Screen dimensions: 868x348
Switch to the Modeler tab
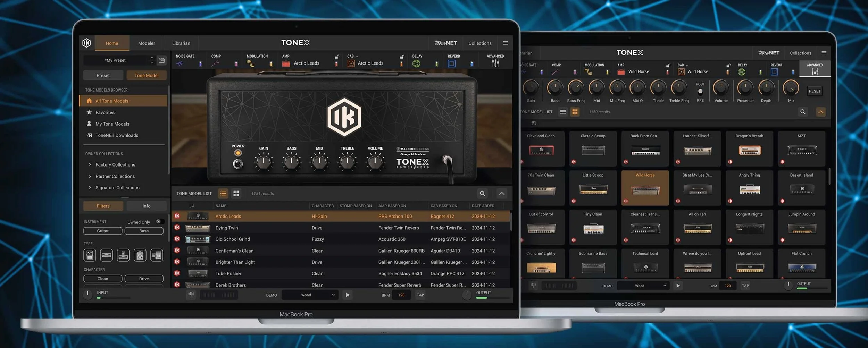click(x=147, y=43)
